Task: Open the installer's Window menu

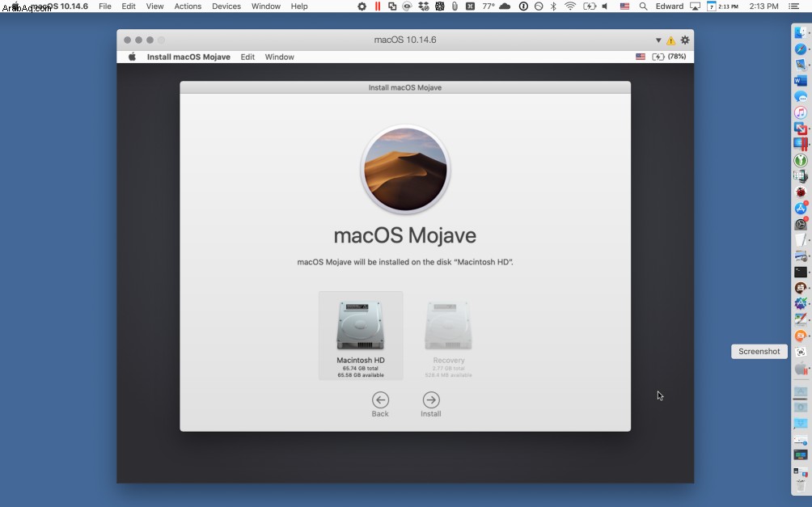Action: (x=280, y=57)
